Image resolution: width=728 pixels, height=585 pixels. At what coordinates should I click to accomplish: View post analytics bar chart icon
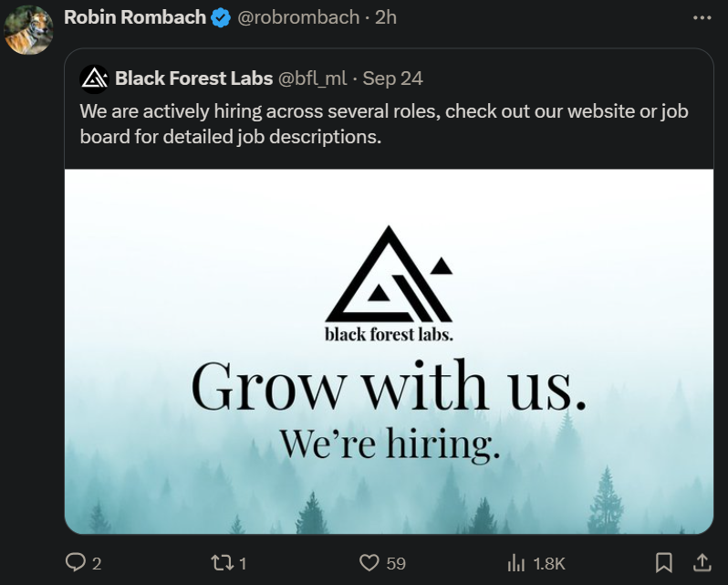[x=515, y=563]
